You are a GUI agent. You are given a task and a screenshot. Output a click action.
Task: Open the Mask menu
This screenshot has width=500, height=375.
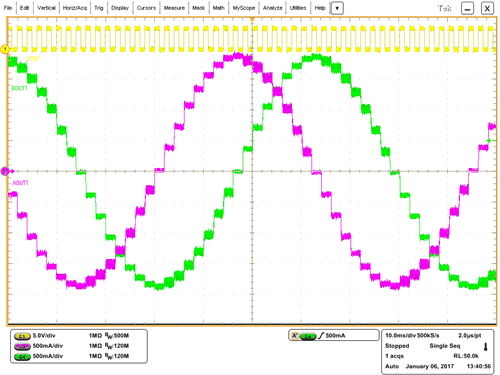coord(198,8)
